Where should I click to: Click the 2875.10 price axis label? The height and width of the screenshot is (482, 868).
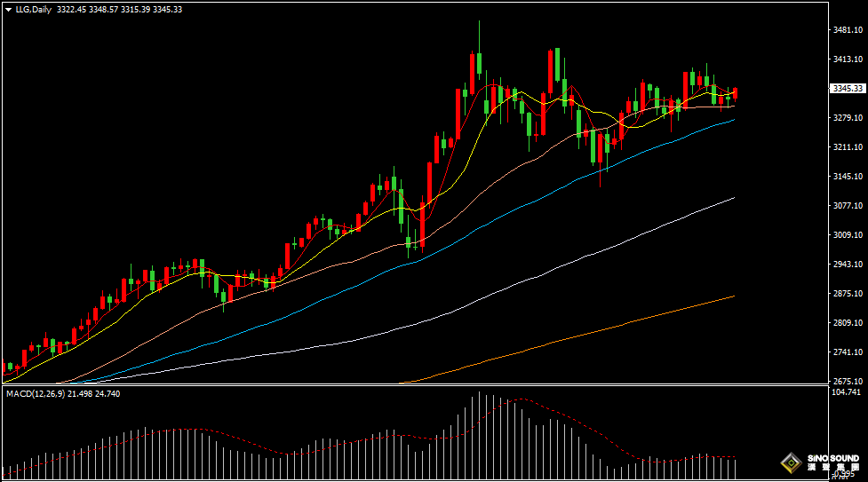pyautogui.click(x=849, y=294)
